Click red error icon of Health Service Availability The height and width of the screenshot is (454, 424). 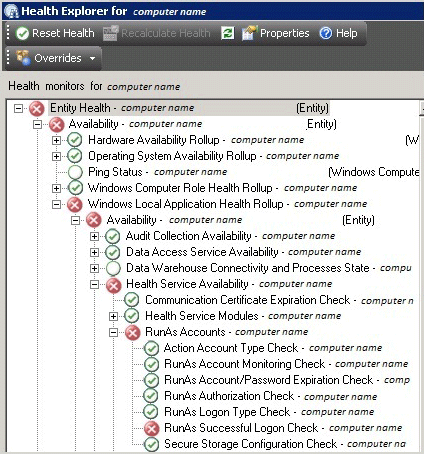pos(113,285)
